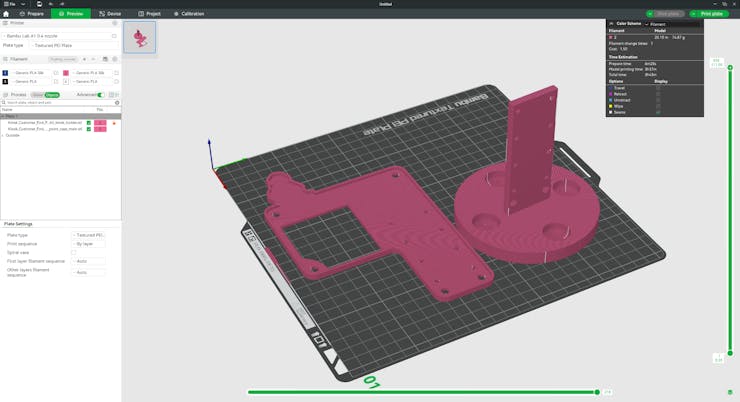The image size is (740, 402).
Task: Click the filament settings gear icon
Action: [x=115, y=59]
